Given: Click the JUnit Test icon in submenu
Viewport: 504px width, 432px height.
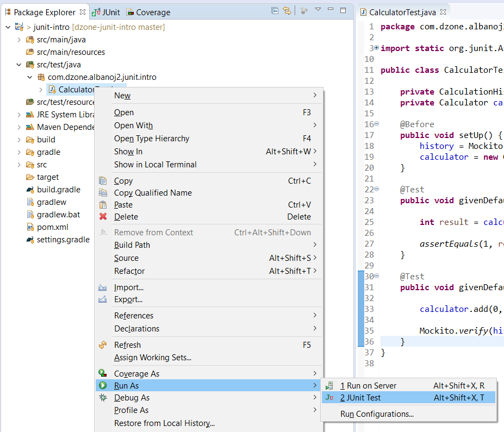Looking at the screenshot, I should (329, 397).
